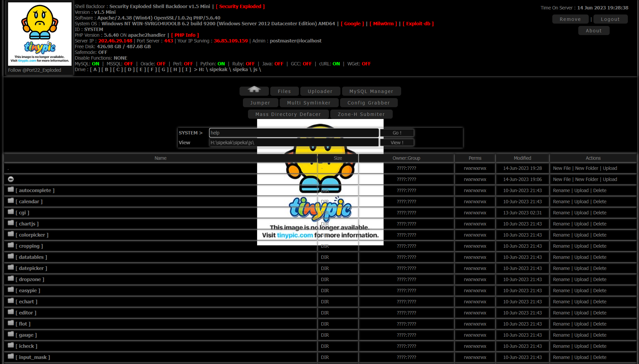Open the datatables folder name
Viewport: 639px width, 364px height.
click(x=31, y=257)
